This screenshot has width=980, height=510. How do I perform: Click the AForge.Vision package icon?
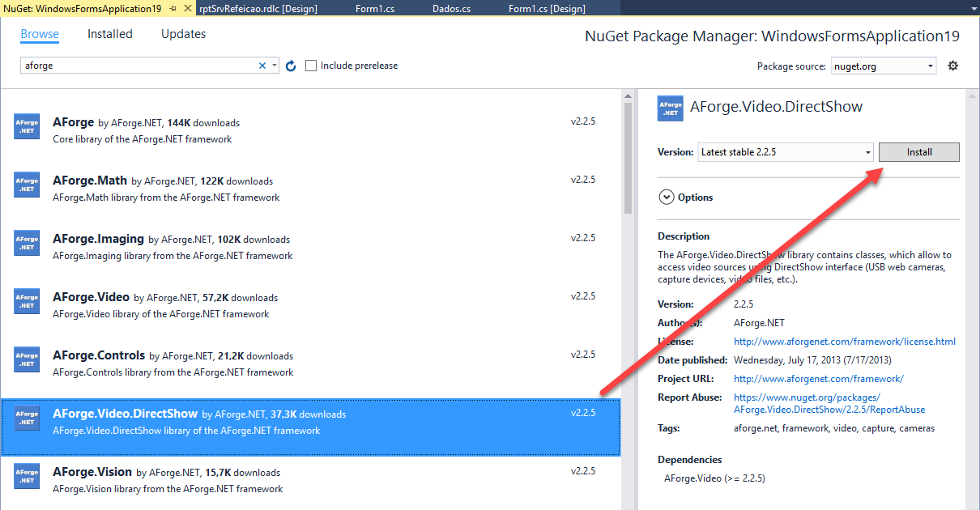pos(27,476)
